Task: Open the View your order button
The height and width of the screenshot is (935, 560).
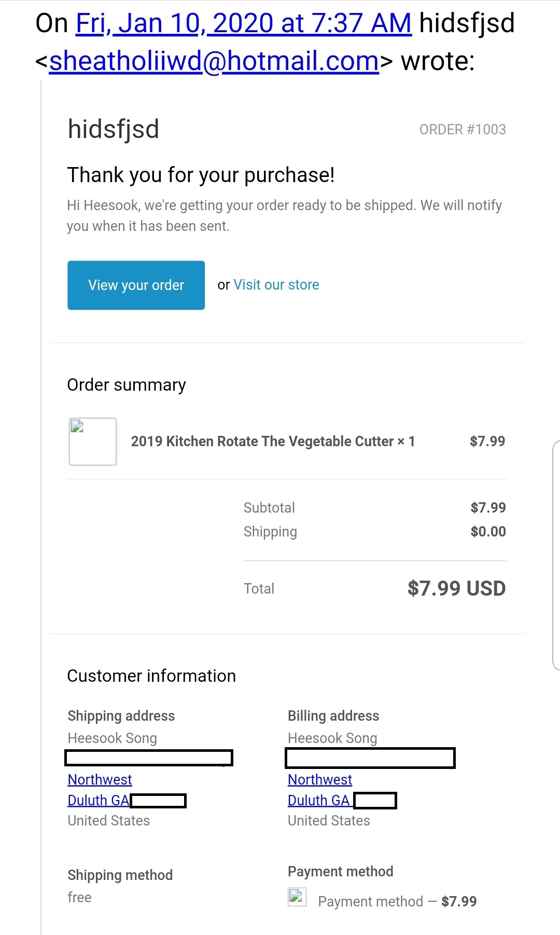Action: [x=136, y=285]
